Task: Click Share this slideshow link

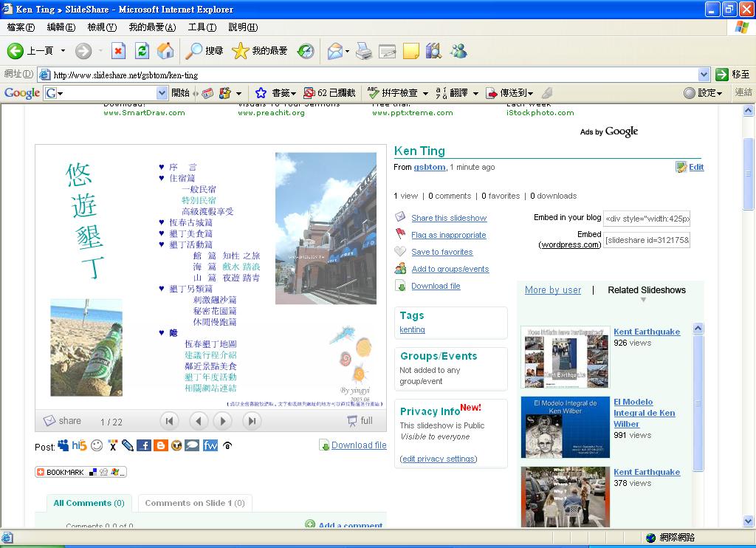Action: 449,218
